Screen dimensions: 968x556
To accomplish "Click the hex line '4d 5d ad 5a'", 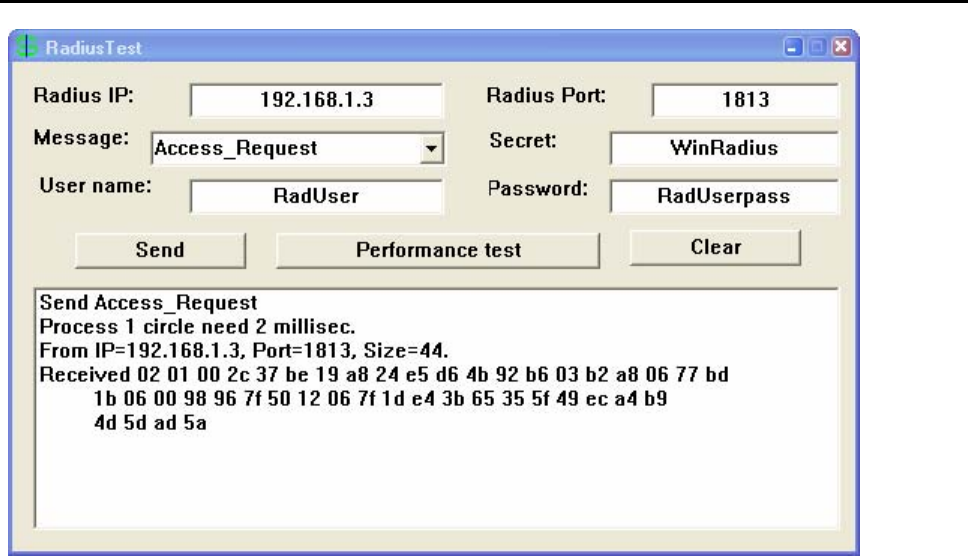I will pyautogui.click(x=150, y=423).
